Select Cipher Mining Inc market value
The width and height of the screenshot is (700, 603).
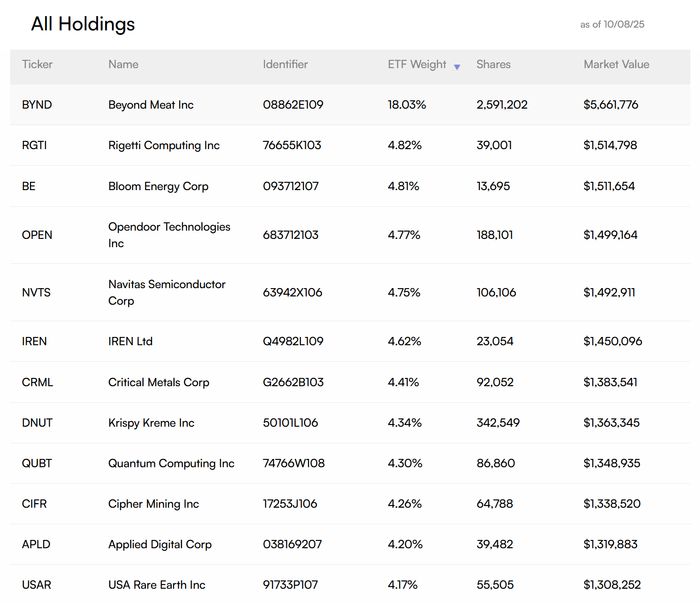(612, 504)
